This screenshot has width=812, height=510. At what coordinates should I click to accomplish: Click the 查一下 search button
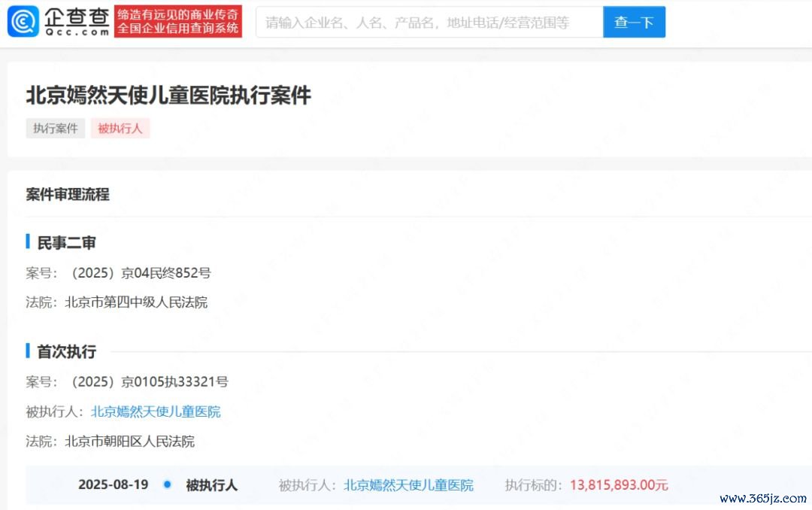pos(634,22)
